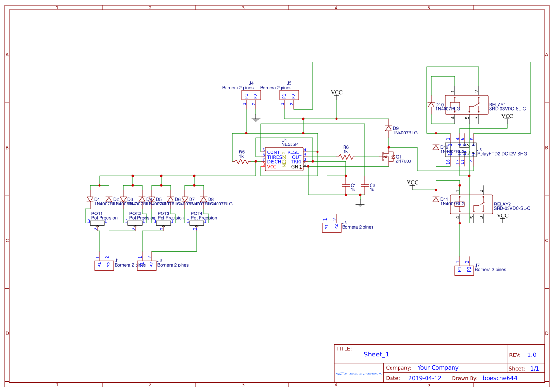Click the "RelayHTD2-DC12V-SHG" part label
The width and height of the screenshot is (554, 392).
click(x=502, y=154)
